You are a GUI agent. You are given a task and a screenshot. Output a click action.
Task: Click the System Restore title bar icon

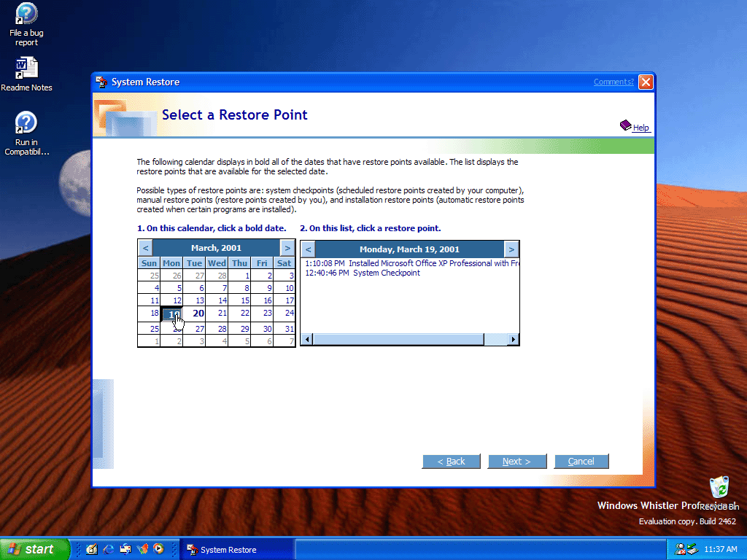[x=101, y=82]
